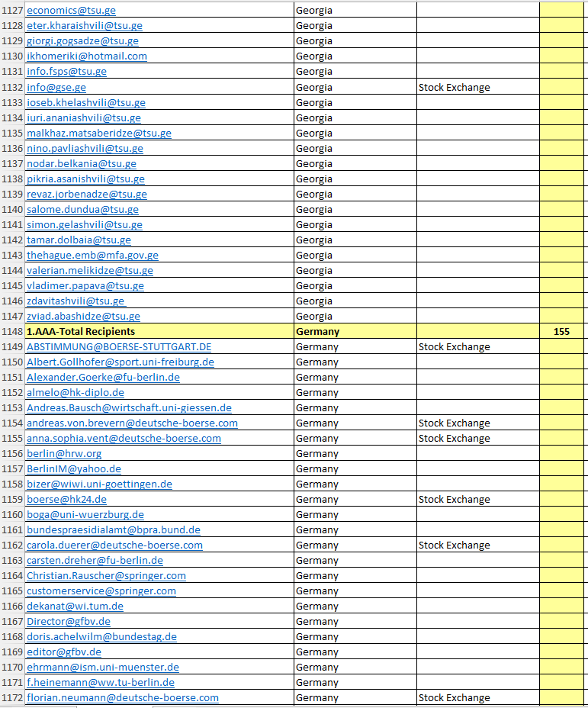Select row header 1172

point(12,697)
